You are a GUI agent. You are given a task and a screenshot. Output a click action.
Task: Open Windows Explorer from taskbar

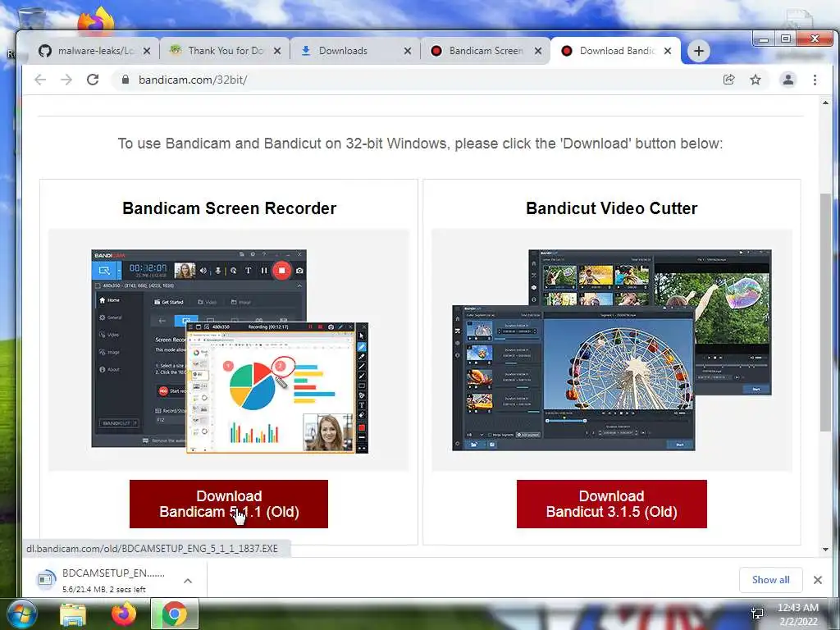click(73, 614)
